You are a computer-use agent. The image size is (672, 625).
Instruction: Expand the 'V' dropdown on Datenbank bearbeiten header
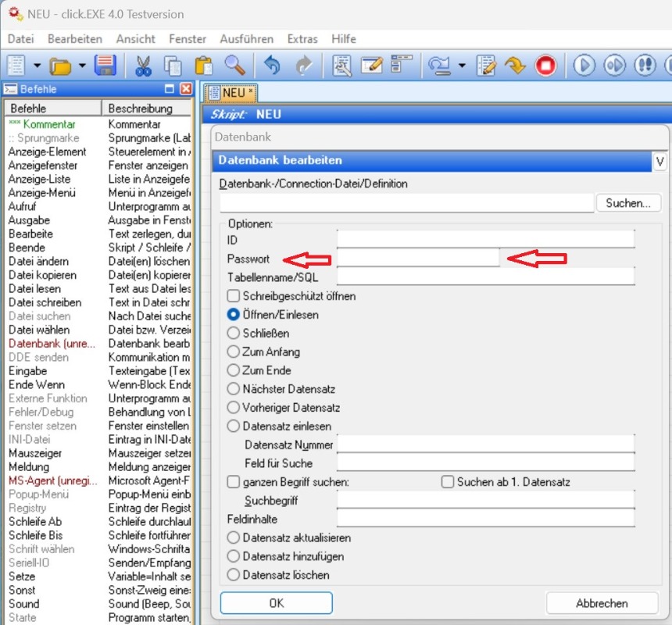[659, 161]
